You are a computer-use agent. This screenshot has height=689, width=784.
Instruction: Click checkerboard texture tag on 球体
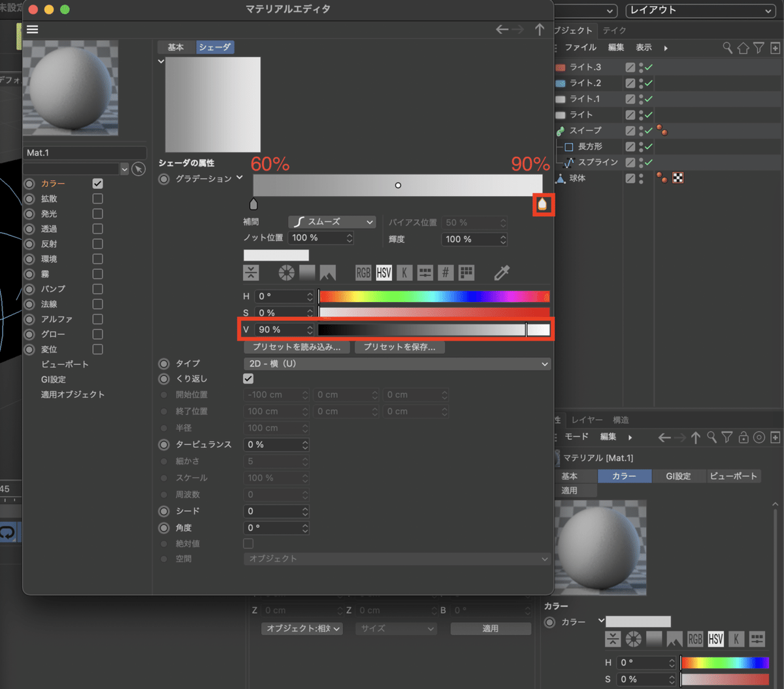click(x=678, y=178)
